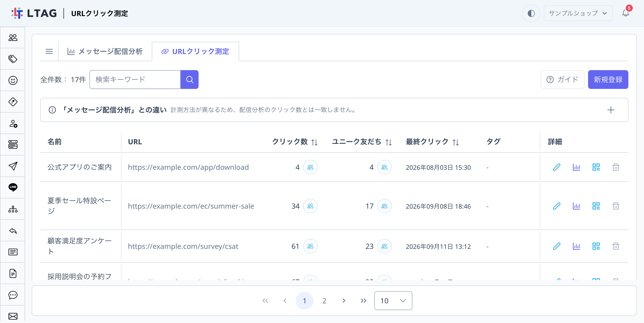Toggle the hamburger menu in tab bar
This screenshot has height=323, width=644.
[x=49, y=51]
